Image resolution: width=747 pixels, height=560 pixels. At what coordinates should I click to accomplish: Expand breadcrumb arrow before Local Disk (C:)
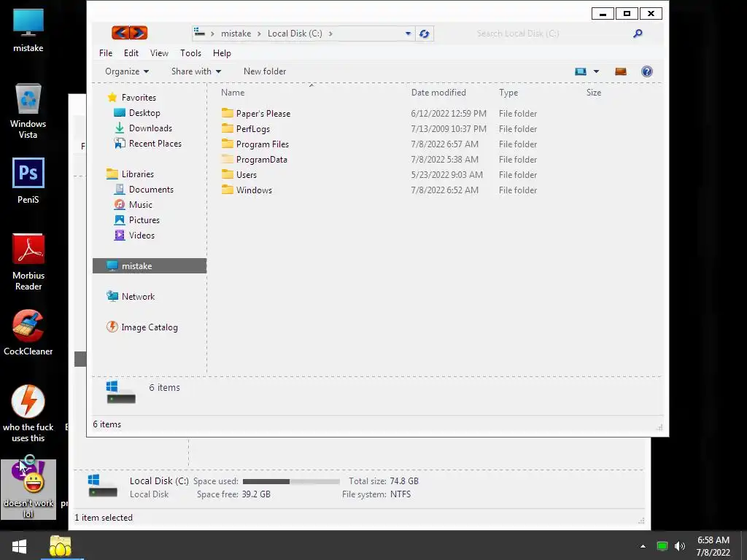coord(259,34)
